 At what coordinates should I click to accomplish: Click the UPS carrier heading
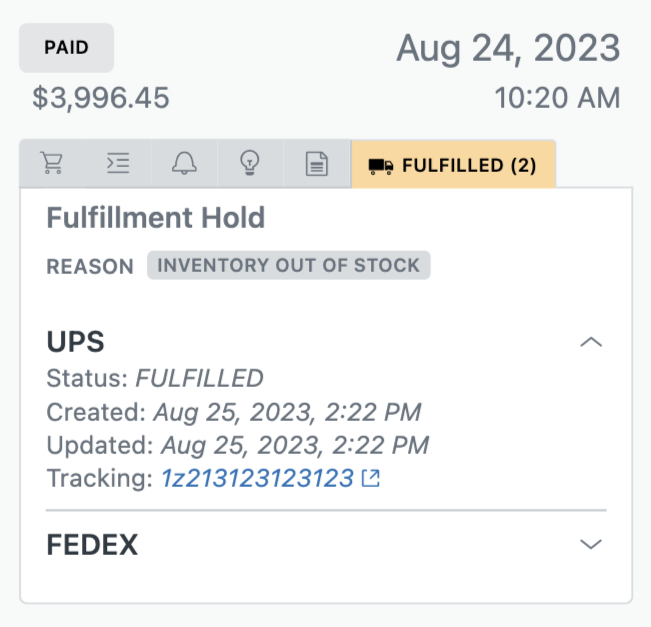[x=76, y=342]
